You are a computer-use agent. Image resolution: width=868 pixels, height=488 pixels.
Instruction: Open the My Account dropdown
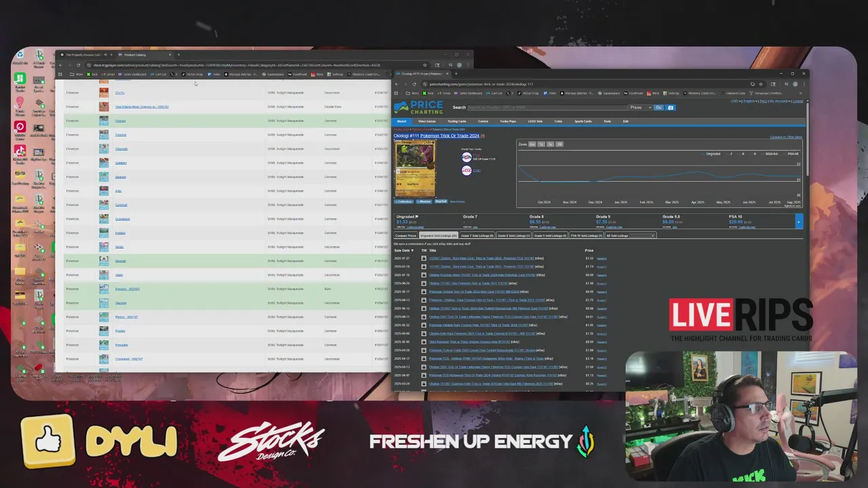pyautogui.click(x=779, y=101)
